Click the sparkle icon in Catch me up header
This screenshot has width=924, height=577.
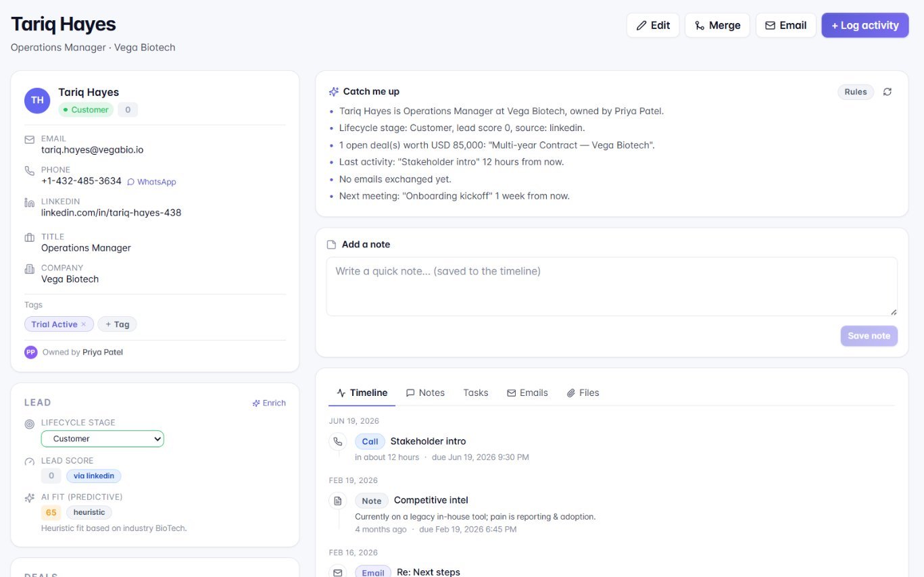[334, 92]
